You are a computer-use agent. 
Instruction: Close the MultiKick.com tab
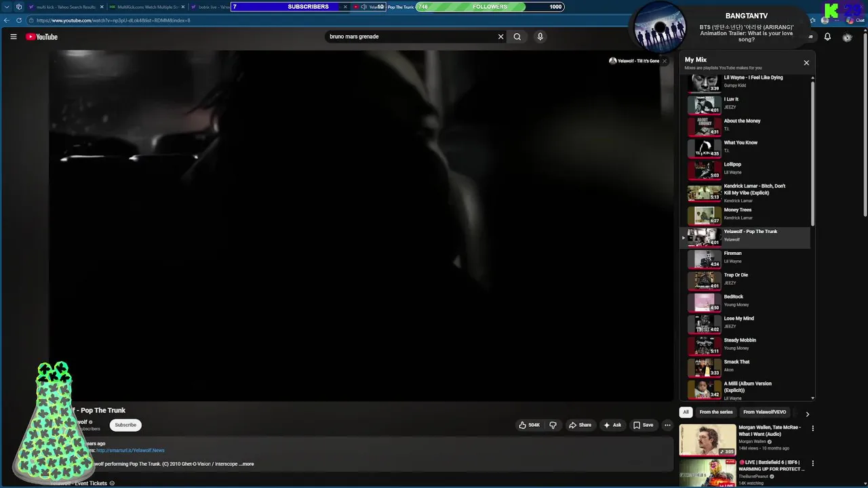pos(182,7)
